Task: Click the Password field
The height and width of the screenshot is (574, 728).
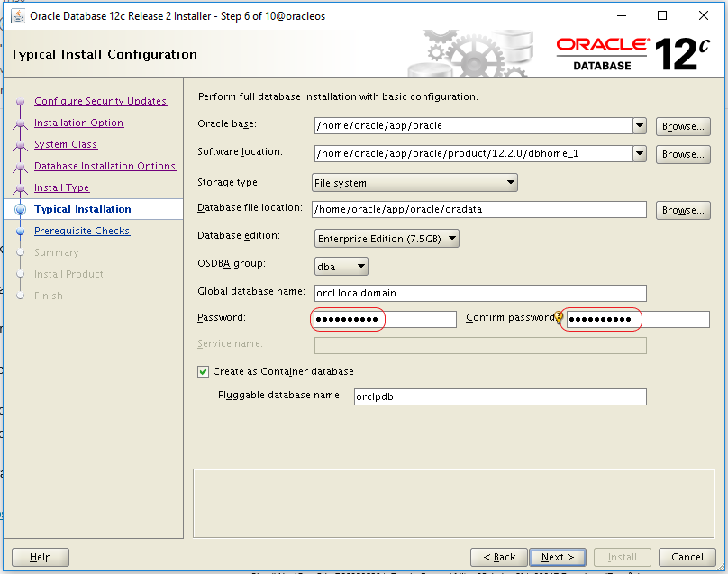Action: [x=385, y=319]
